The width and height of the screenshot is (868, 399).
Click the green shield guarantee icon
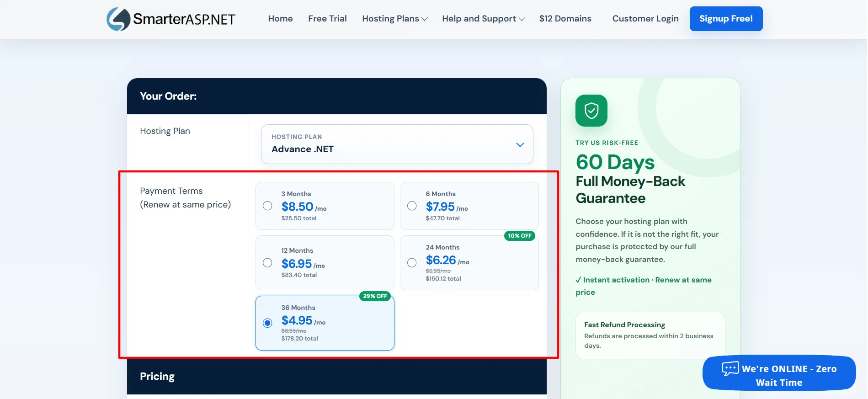click(x=591, y=111)
